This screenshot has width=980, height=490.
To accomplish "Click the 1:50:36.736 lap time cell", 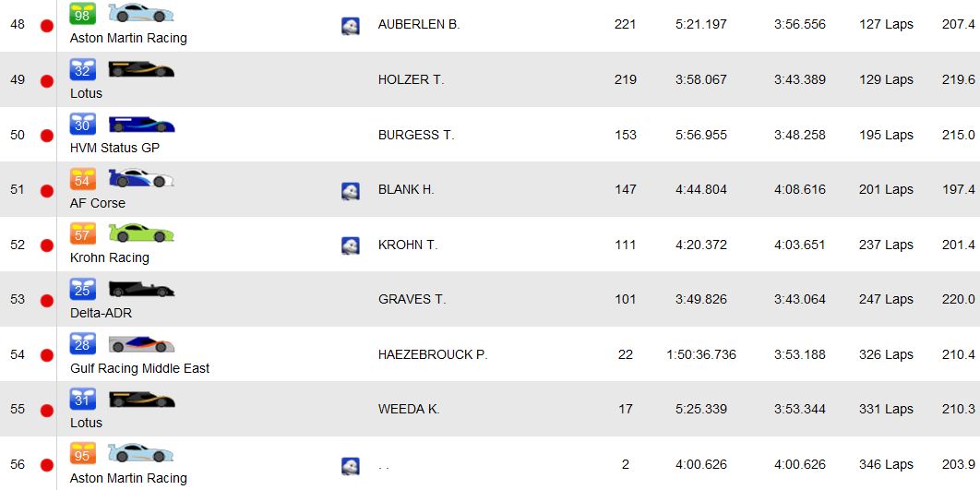I will [701, 354].
